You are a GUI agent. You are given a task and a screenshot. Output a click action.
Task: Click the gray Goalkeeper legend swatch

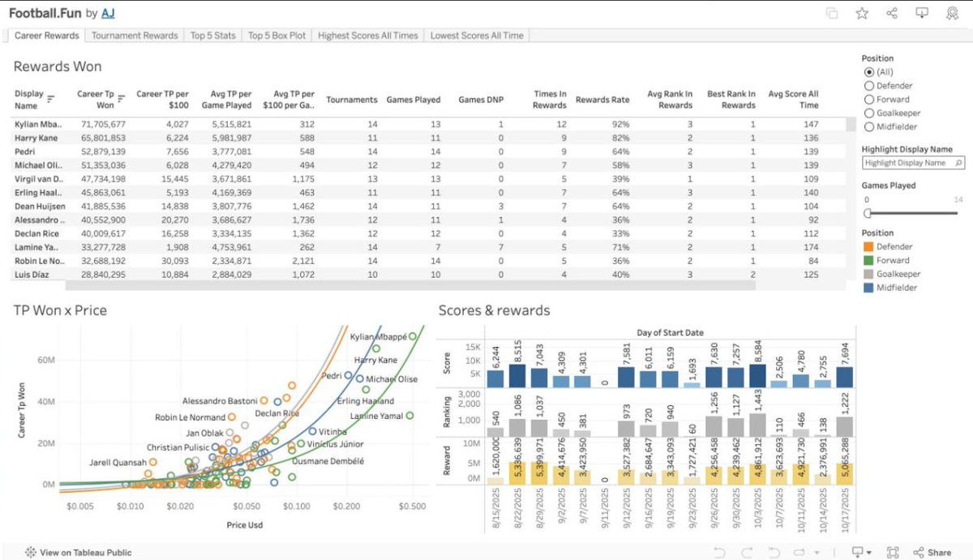click(x=868, y=274)
